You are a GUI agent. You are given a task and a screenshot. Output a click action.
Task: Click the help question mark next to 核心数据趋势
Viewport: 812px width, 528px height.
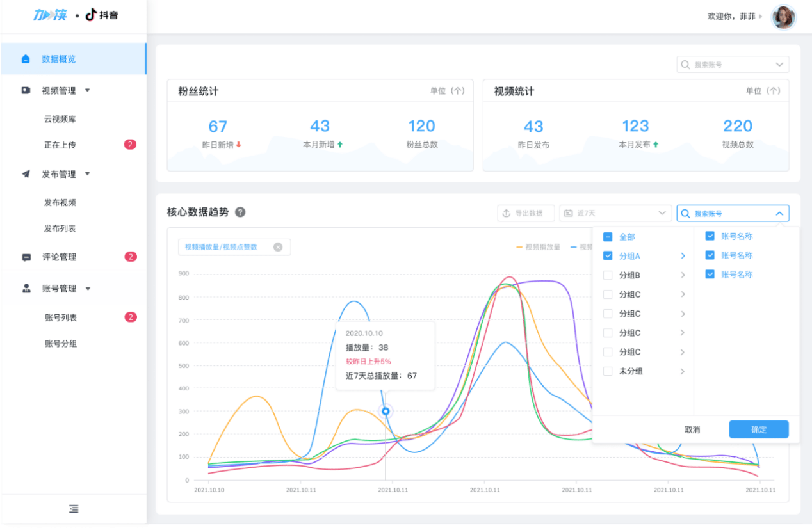(240, 212)
